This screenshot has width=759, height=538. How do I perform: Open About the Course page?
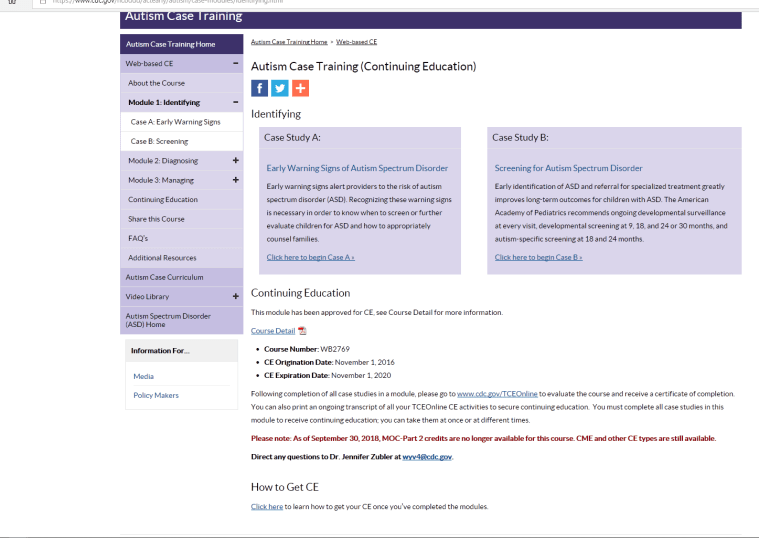pos(156,83)
